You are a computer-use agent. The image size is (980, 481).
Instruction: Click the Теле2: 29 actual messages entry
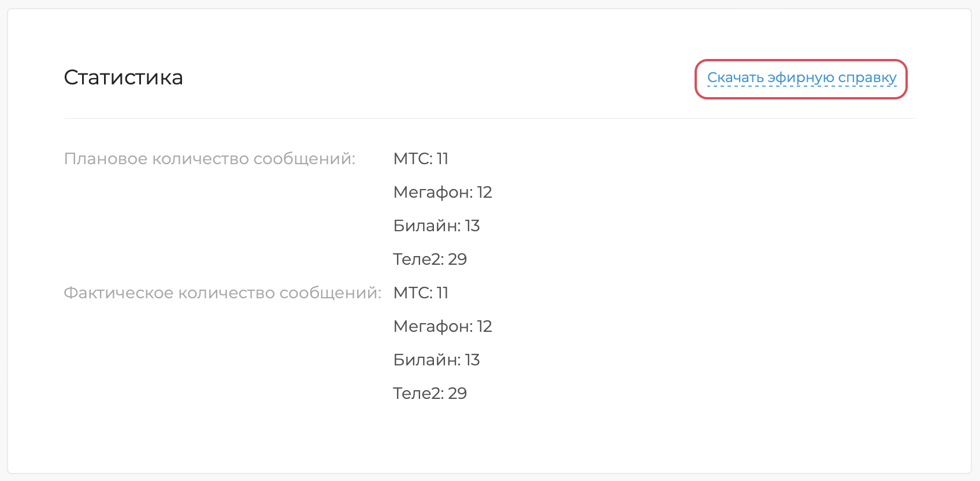click(x=429, y=393)
